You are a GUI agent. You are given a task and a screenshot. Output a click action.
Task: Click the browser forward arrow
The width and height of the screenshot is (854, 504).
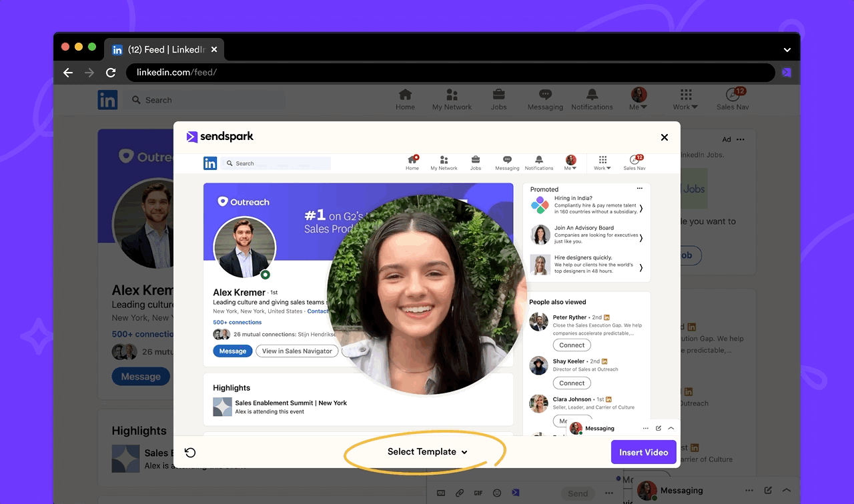[x=89, y=73]
